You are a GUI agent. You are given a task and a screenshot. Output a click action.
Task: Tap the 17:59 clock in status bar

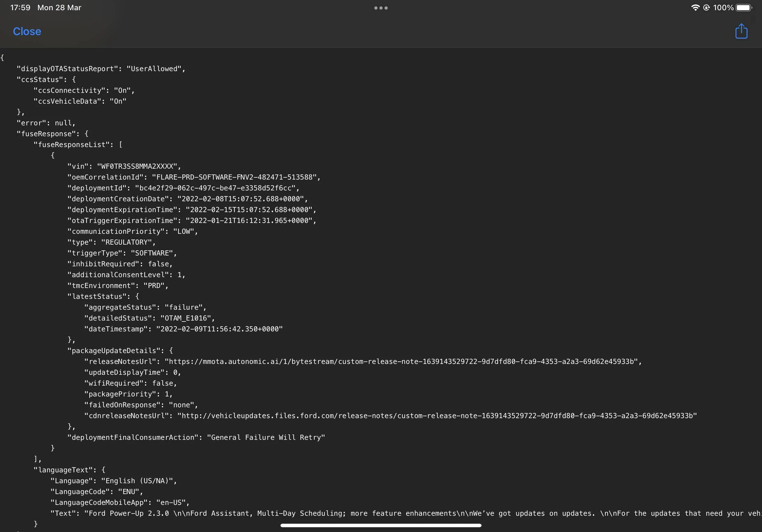click(x=20, y=8)
